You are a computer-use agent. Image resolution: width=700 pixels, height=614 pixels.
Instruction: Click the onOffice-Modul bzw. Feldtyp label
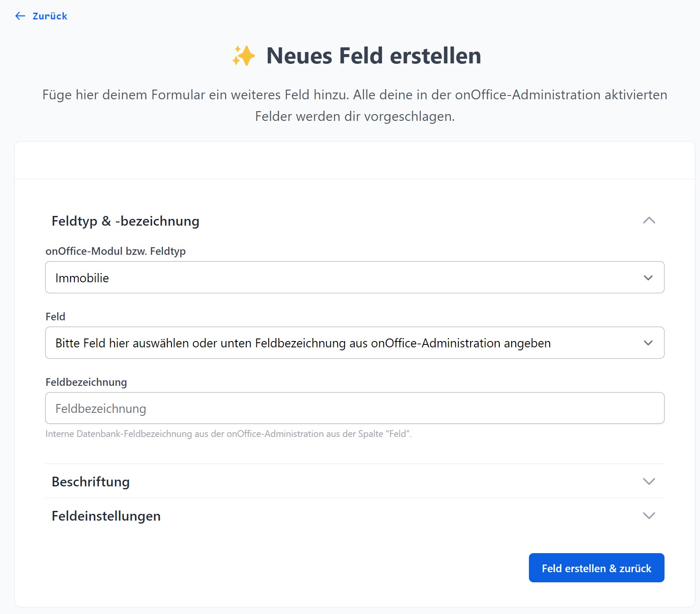[115, 251]
